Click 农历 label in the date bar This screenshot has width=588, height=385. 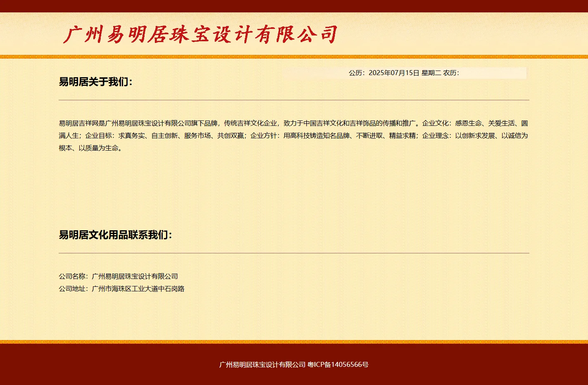click(451, 73)
